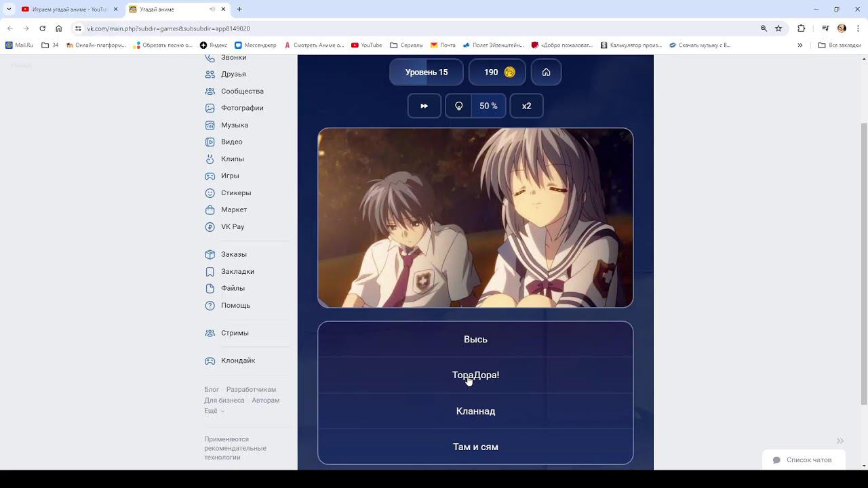Use the light bulb hint

(x=459, y=106)
